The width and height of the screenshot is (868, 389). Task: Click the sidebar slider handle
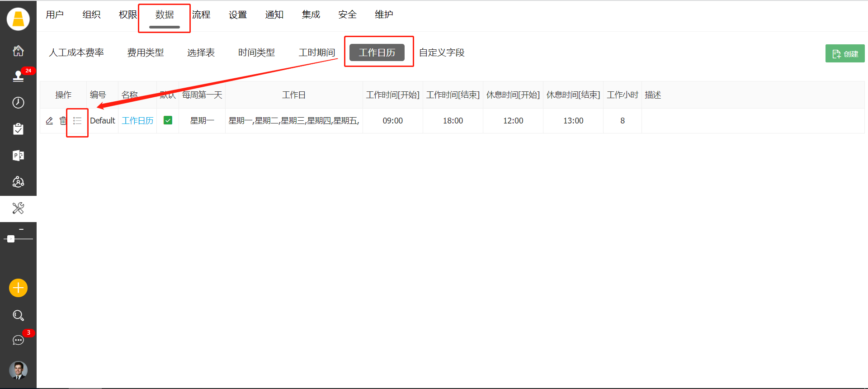click(11, 239)
